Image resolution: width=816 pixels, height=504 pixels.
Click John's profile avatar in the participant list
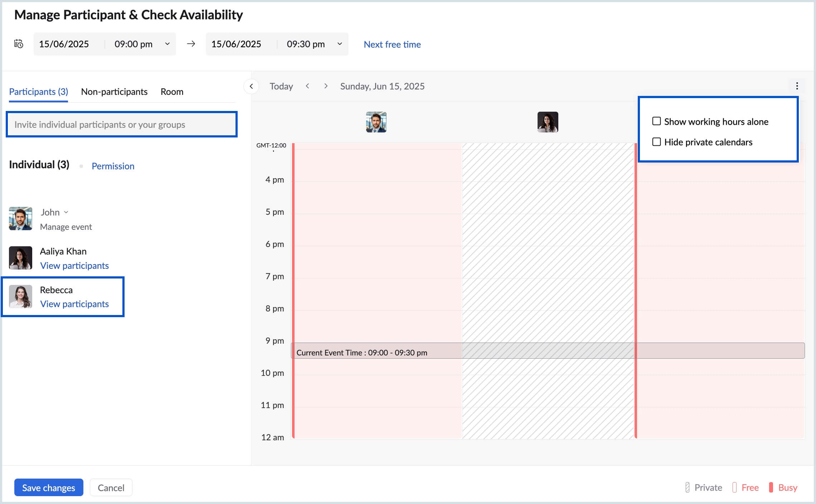(20, 219)
